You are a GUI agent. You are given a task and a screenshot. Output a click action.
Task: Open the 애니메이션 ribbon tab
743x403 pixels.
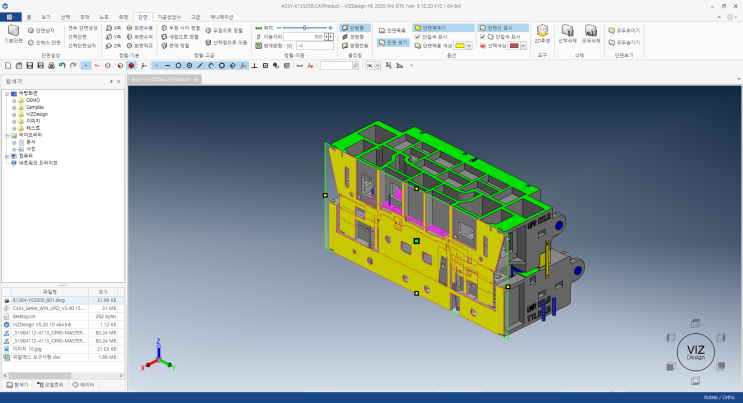coord(222,17)
